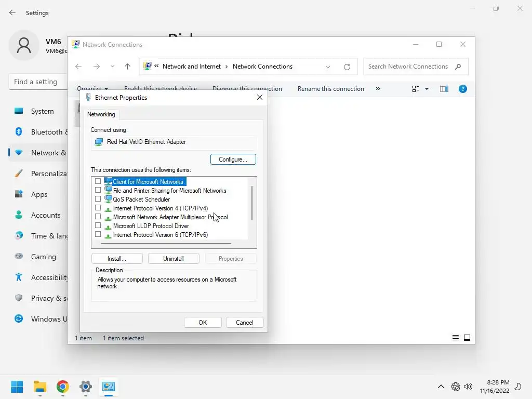
Task: Click Diagnose this connection
Action: tap(247, 89)
